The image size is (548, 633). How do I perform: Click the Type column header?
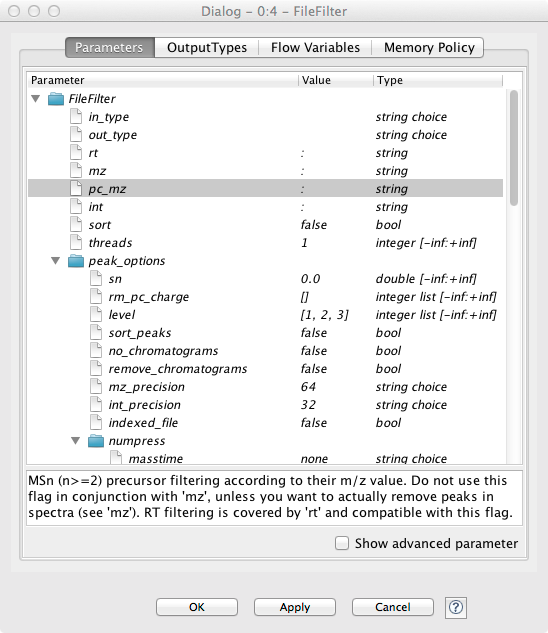click(438, 80)
